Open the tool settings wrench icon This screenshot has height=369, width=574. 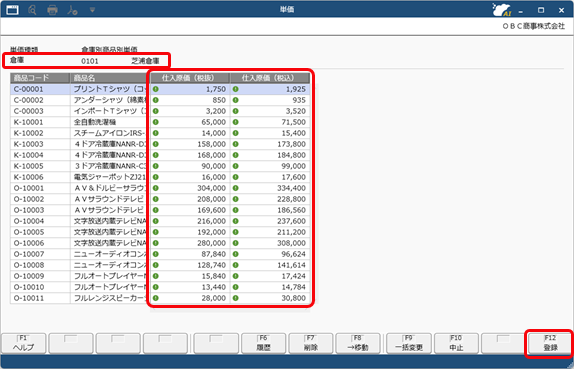(72, 10)
